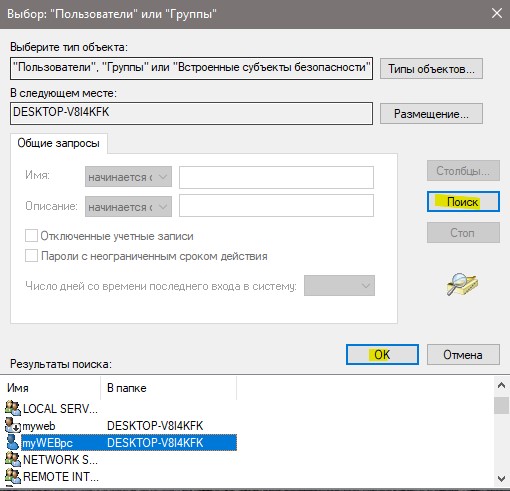
Task: Open the Name condition dropdown
Action: 128,177
